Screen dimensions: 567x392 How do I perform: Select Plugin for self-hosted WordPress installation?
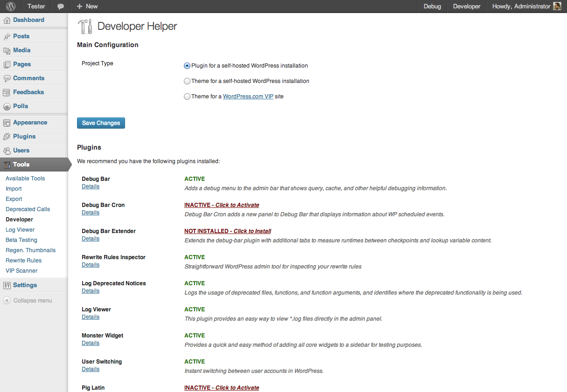point(187,66)
